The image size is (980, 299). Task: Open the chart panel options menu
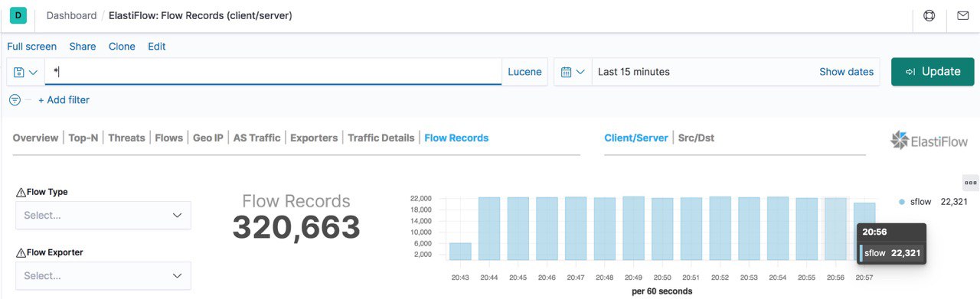click(x=971, y=183)
